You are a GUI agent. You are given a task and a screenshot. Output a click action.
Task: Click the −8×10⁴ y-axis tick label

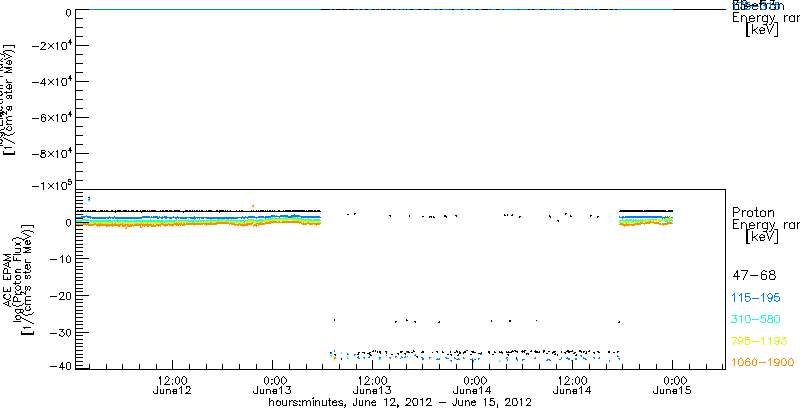click(51, 153)
